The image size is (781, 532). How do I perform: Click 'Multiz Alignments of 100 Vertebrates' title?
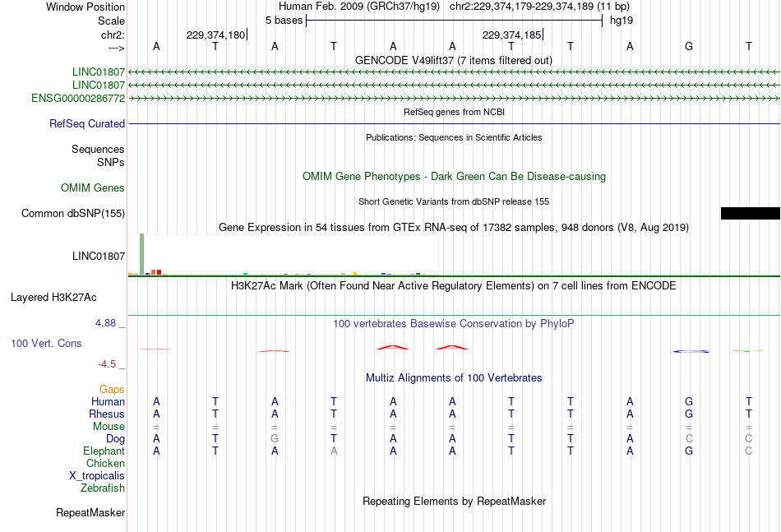click(x=454, y=378)
